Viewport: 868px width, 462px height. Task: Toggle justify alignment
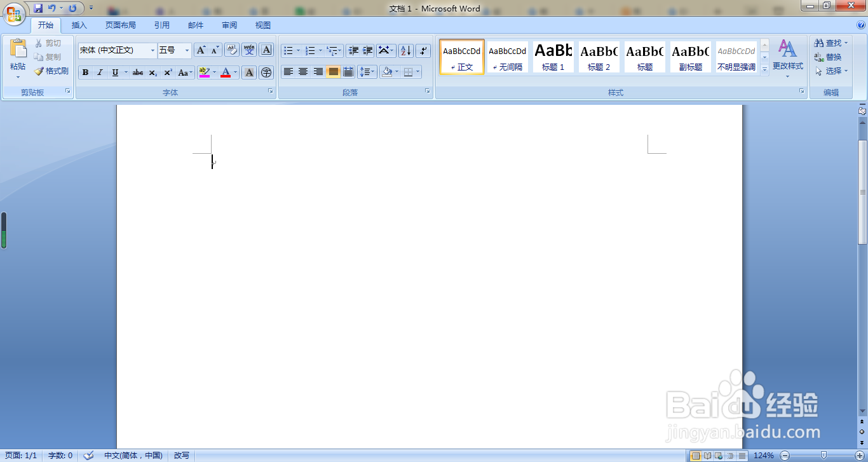[x=333, y=72]
